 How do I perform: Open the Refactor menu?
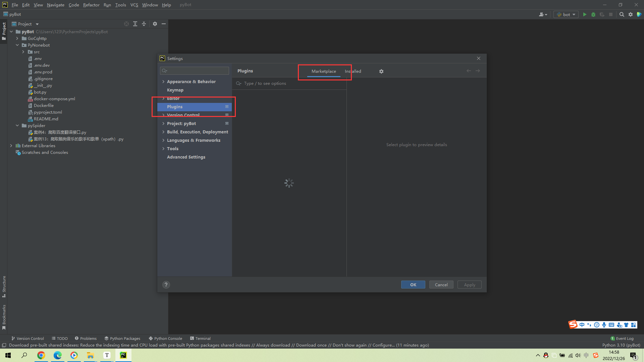(x=91, y=5)
